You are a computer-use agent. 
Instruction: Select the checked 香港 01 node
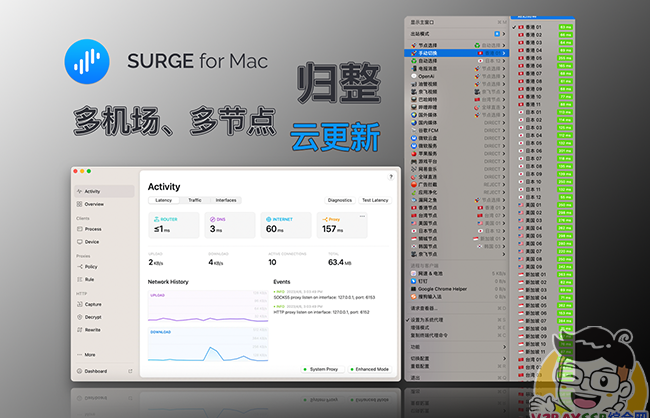(x=543, y=27)
